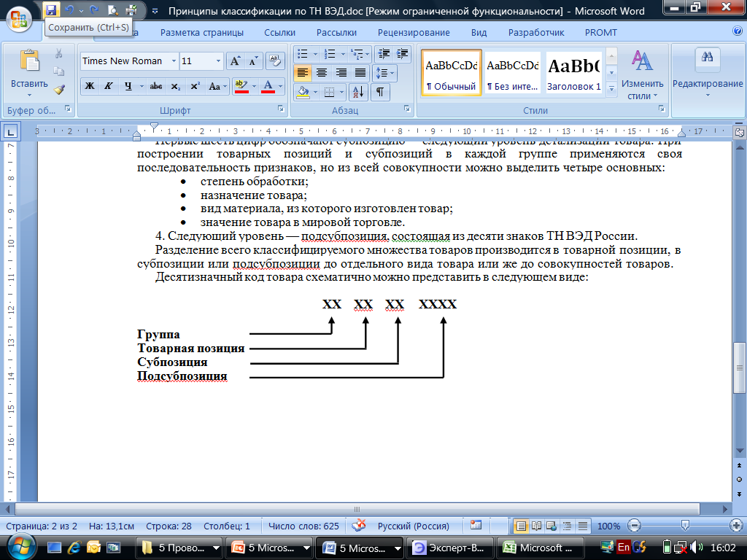This screenshot has height=560, width=747.
Task: Open the Рецензирование ribbon tab
Action: [414, 32]
